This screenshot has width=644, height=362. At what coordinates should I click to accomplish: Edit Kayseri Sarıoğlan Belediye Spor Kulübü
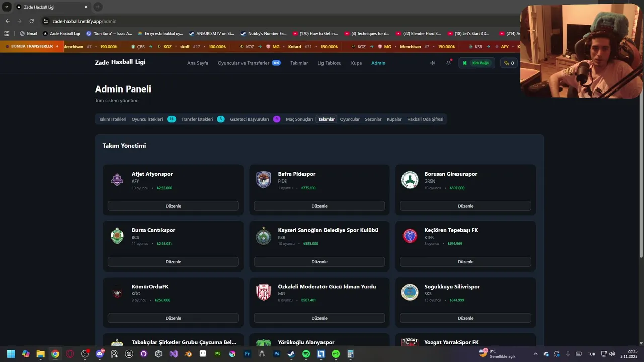click(x=319, y=262)
